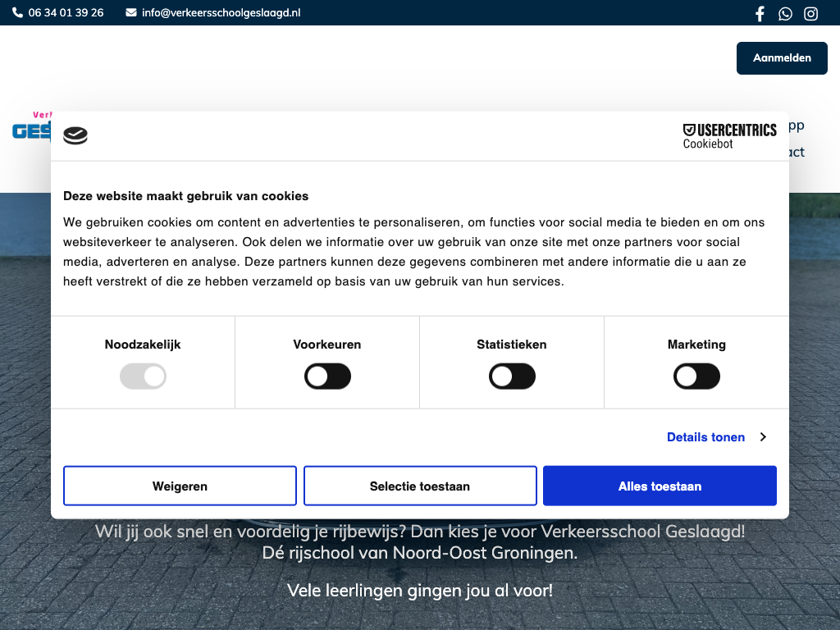
Task: Decline cookies using Weigeren
Action: 180,486
